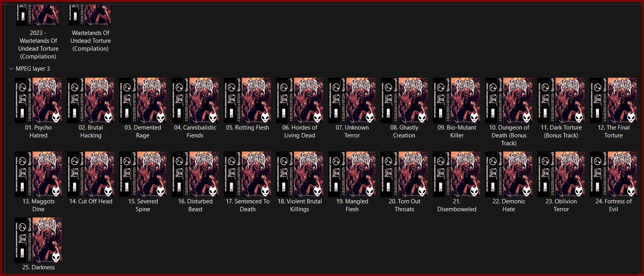
Task: Click the '04. Cannibalistic Fiends' file name
Action: [x=195, y=132]
